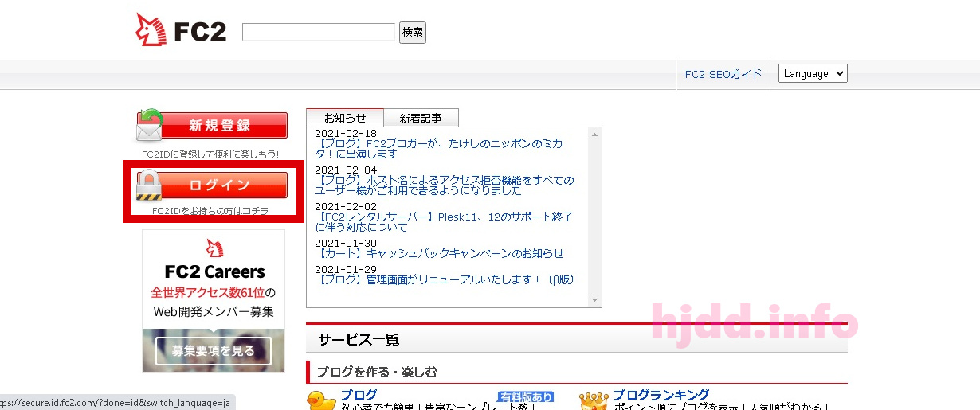Click the ログイン login button
Image resolution: width=980 pixels, height=410 pixels.
pyautogui.click(x=212, y=185)
